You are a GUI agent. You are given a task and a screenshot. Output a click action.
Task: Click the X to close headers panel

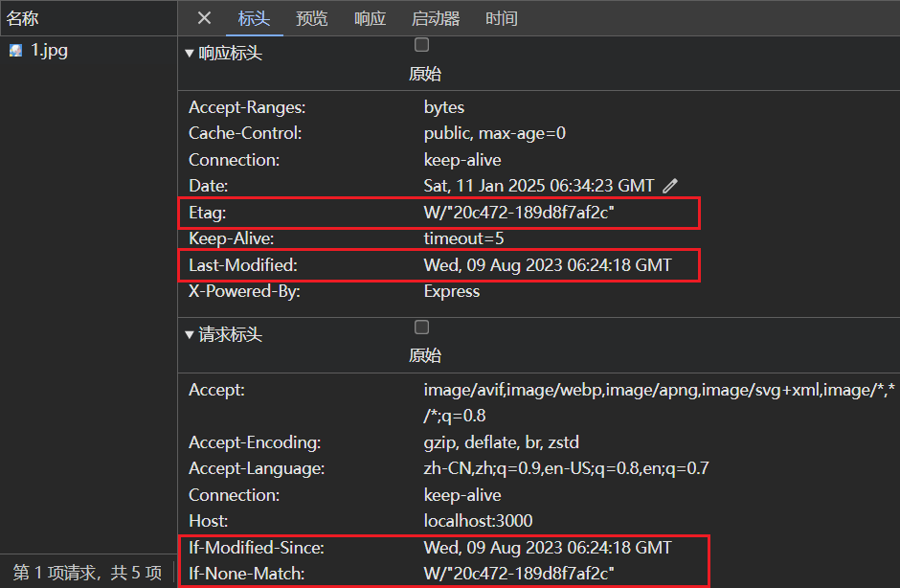205,18
